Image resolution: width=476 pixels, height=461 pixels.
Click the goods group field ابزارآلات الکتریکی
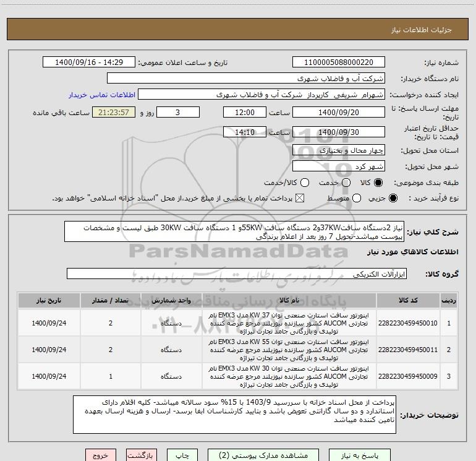click(x=237, y=274)
